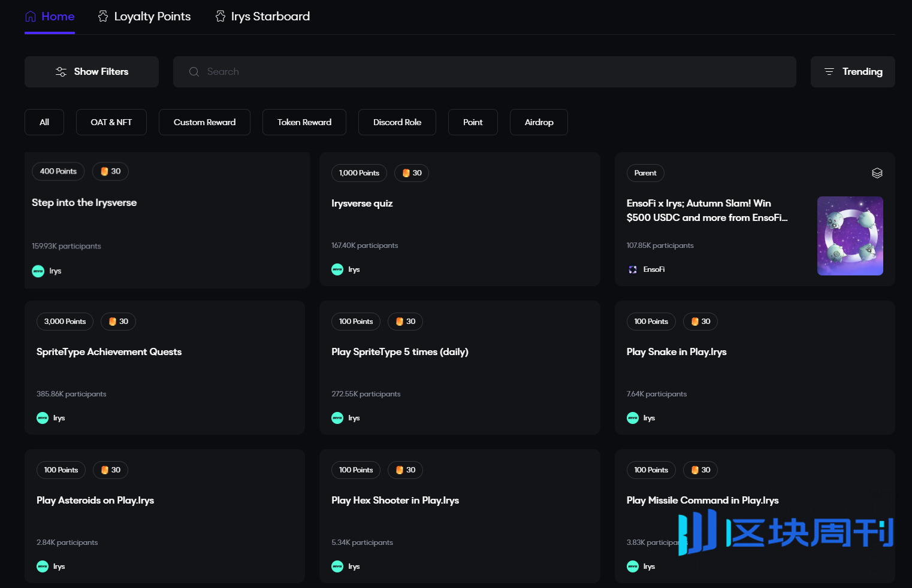
Task: Click Irys avatar on SpriteType Achievement Quests
Action: [x=43, y=418]
